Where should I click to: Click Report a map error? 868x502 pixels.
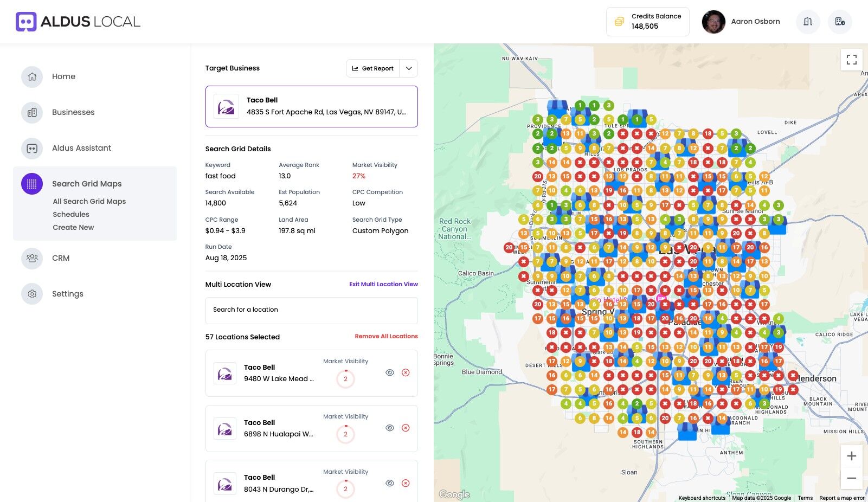point(842,498)
